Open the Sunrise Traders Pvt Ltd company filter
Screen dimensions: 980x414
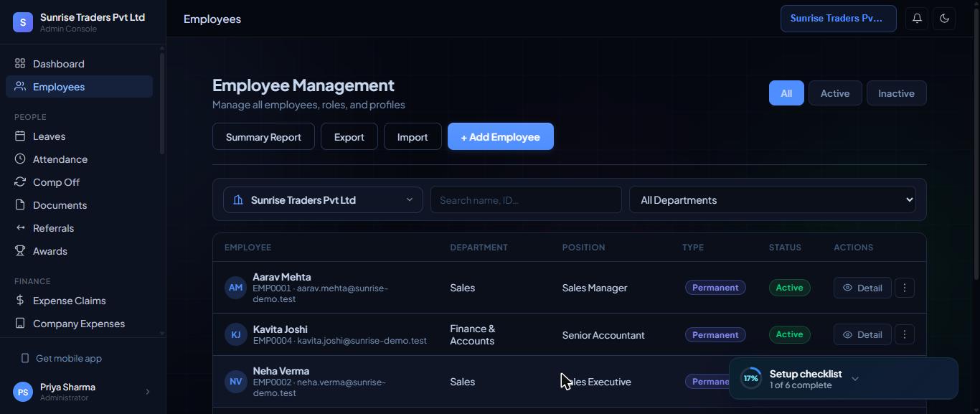[323, 199]
